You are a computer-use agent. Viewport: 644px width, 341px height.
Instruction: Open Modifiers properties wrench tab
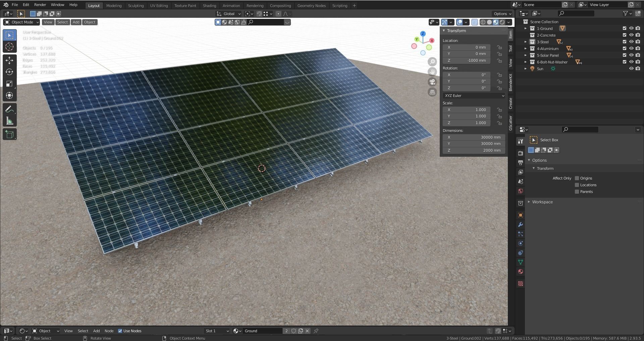521,225
